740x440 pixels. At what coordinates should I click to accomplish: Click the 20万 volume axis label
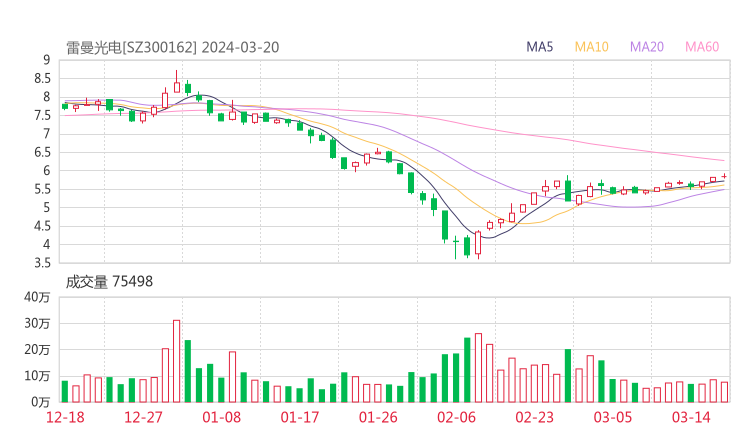(x=37, y=350)
